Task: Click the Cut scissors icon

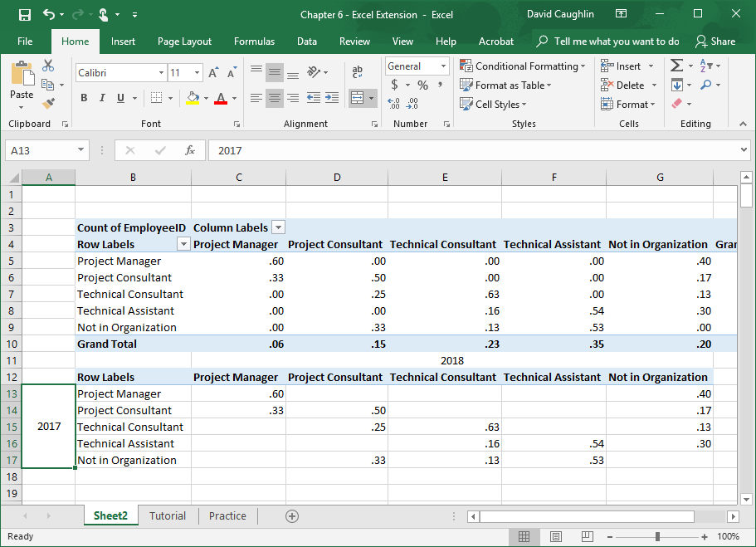Action: pyautogui.click(x=48, y=66)
